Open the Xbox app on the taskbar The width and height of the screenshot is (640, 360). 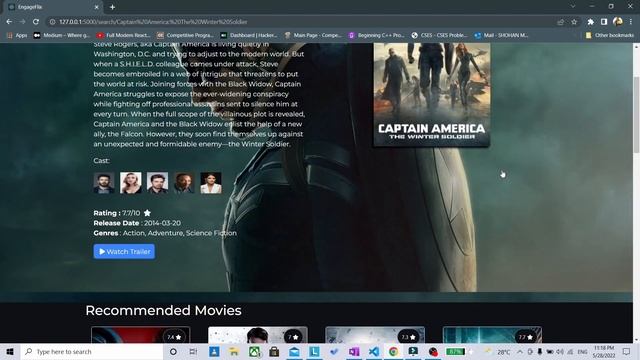click(x=254, y=351)
